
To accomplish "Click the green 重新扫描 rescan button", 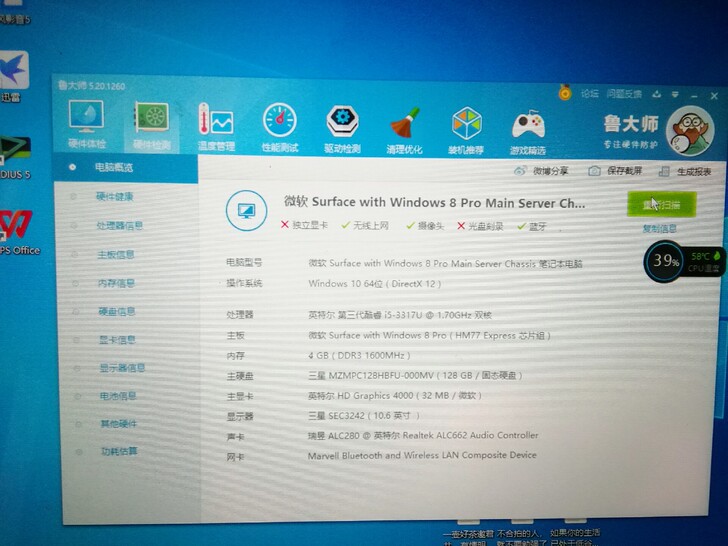I will 662,204.
